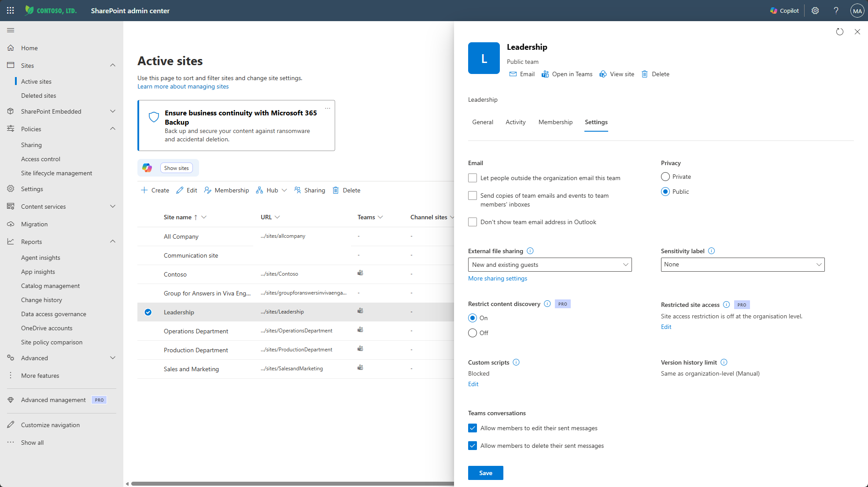Viewport: 868px width, 487px height.
Task: Open the URL column dropdown
Action: pyautogui.click(x=277, y=217)
